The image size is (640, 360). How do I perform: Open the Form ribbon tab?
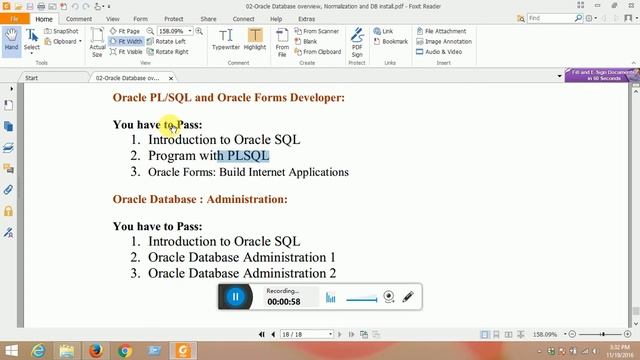pyautogui.click(x=140, y=19)
